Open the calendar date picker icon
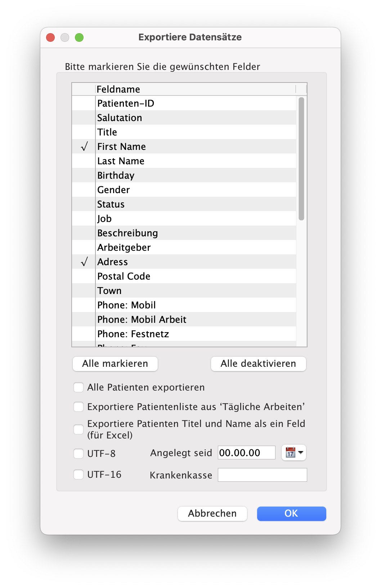The image size is (381, 588). point(290,453)
